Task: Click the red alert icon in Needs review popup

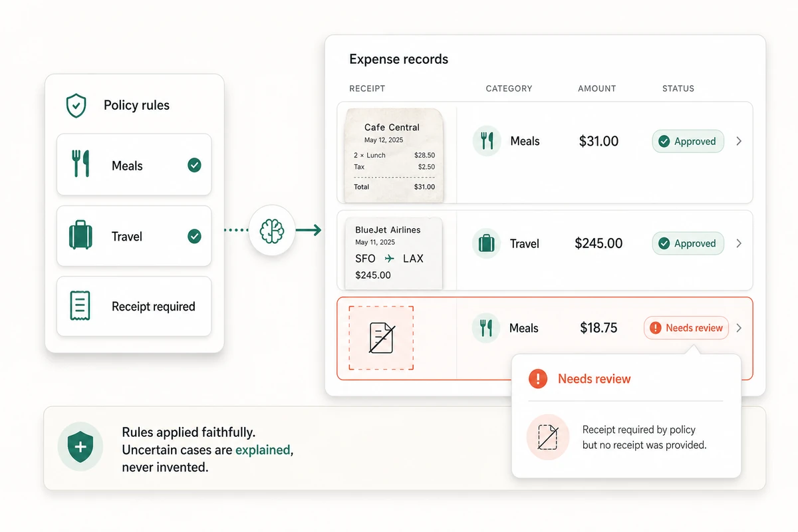Action: (537, 379)
